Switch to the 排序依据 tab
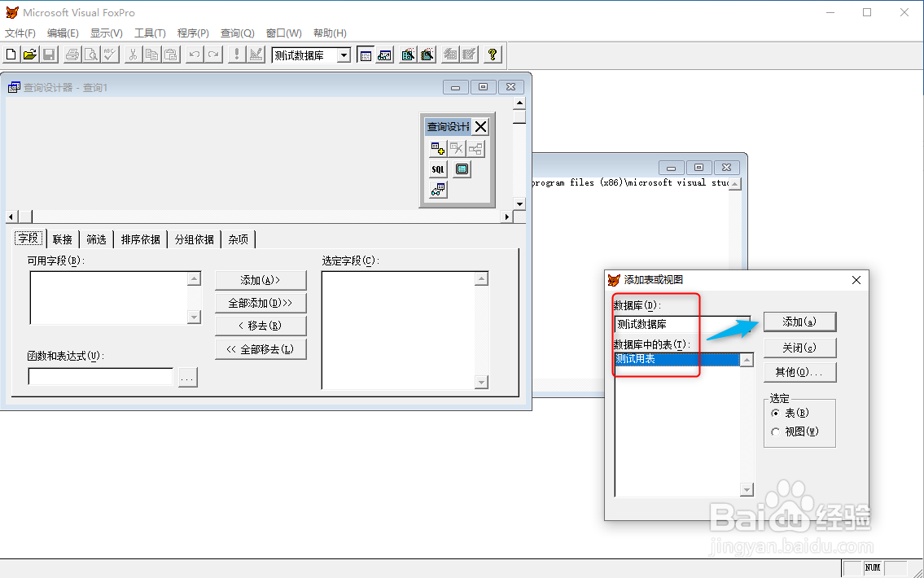 [140, 239]
